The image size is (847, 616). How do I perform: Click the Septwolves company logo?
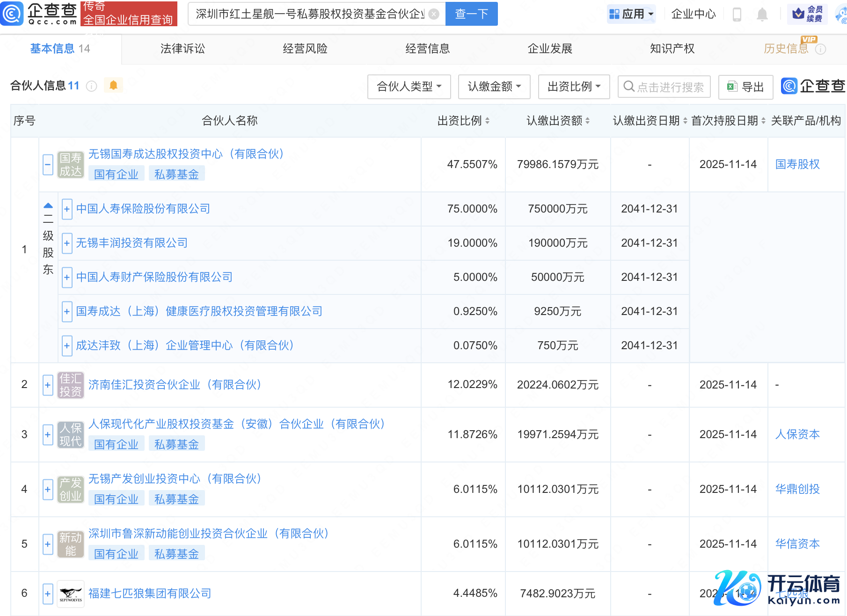point(71,594)
